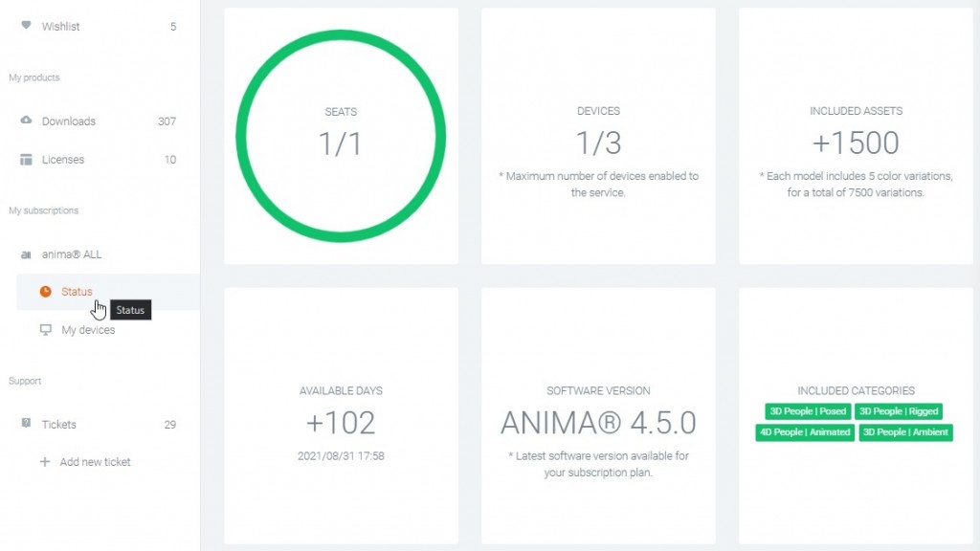Screen dimensions: 980x551
Task: Go to the Downloads section
Action: [99, 121]
